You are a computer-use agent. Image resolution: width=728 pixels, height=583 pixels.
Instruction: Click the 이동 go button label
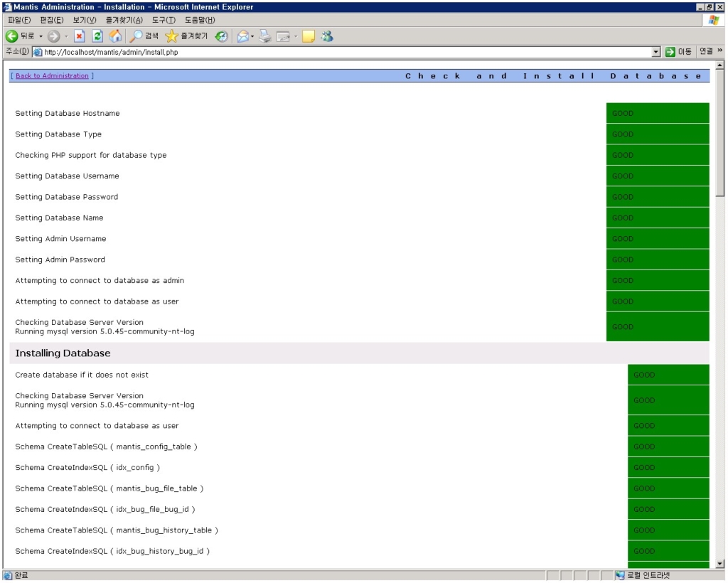click(x=685, y=51)
